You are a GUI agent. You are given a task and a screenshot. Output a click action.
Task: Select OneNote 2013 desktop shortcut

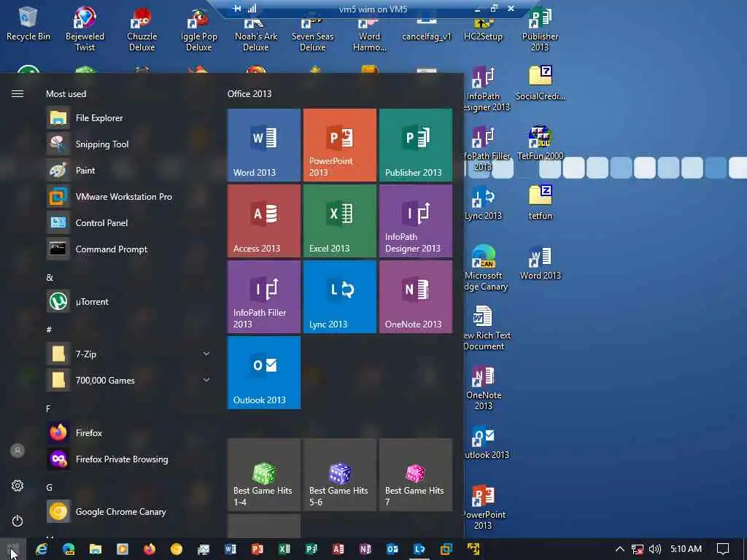coord(484,388)
